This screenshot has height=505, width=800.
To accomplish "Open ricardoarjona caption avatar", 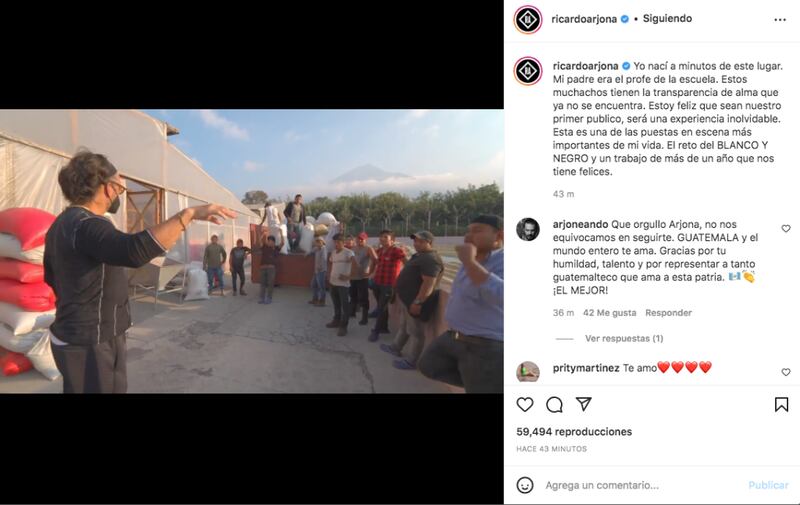I will coord(528,71).
